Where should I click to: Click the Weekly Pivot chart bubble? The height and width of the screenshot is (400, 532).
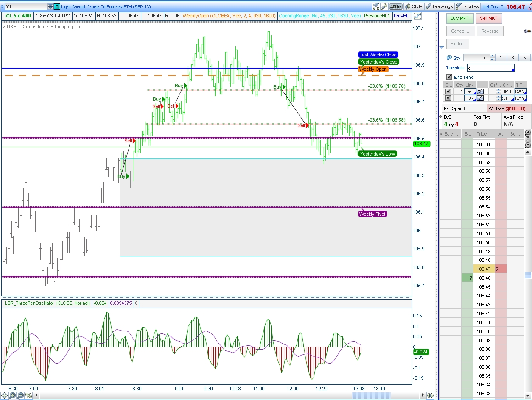click(x=372, y=214)
